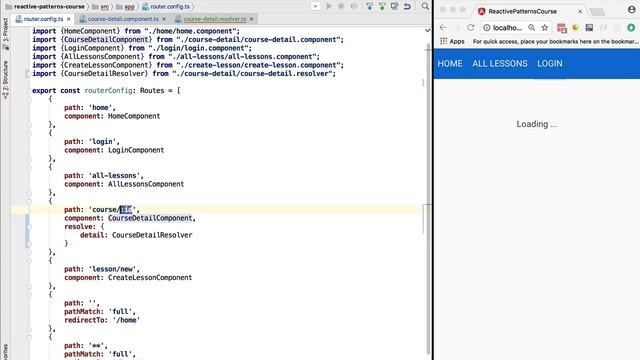This screenshot has width=640, height=360.
Task: Click CreateLessonComponent in lesson/new route
Action: [x=150, y=278]
